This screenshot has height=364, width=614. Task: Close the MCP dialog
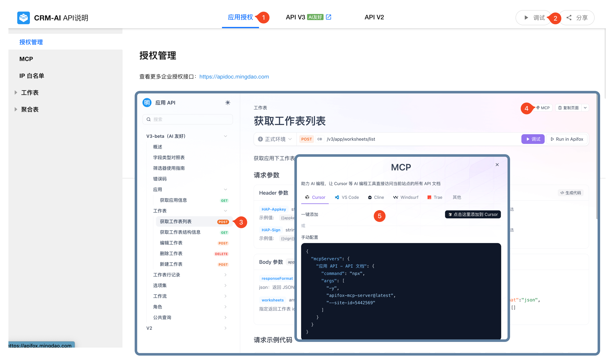(497, 165)
